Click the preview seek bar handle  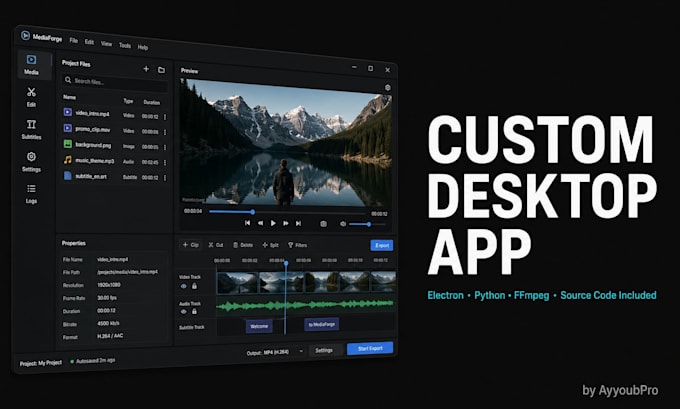click(252, 212)
